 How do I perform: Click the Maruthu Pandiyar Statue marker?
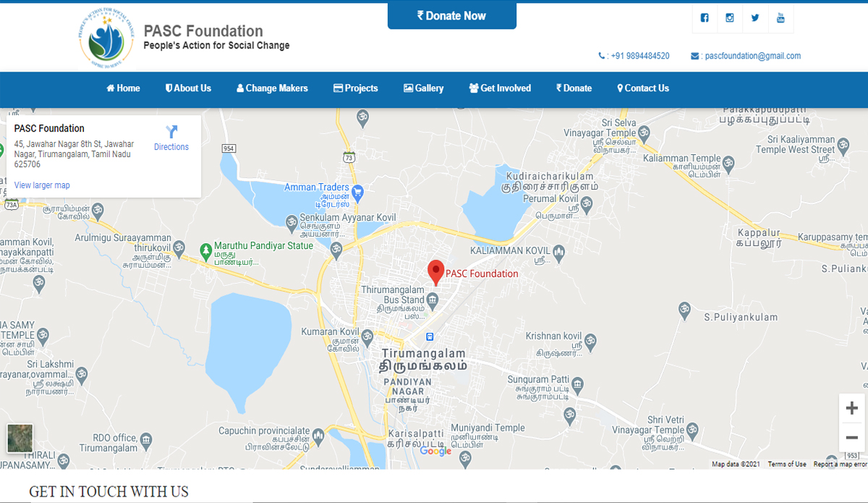point(205,250)
